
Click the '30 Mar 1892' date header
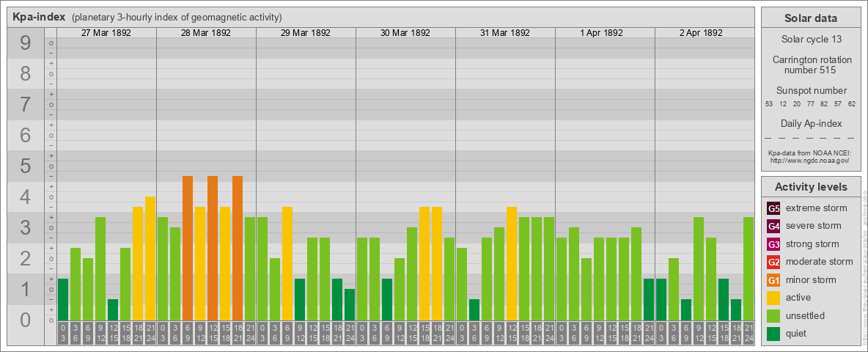405,33
